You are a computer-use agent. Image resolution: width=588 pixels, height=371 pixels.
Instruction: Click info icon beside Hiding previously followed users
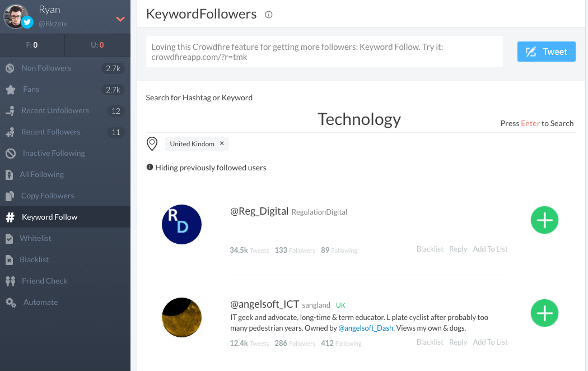(150, 167)
